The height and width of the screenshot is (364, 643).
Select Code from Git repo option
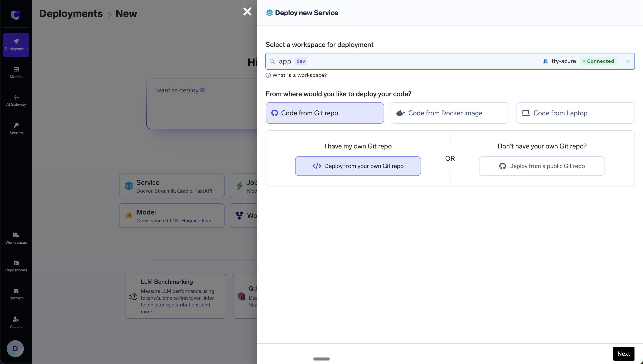325,113
